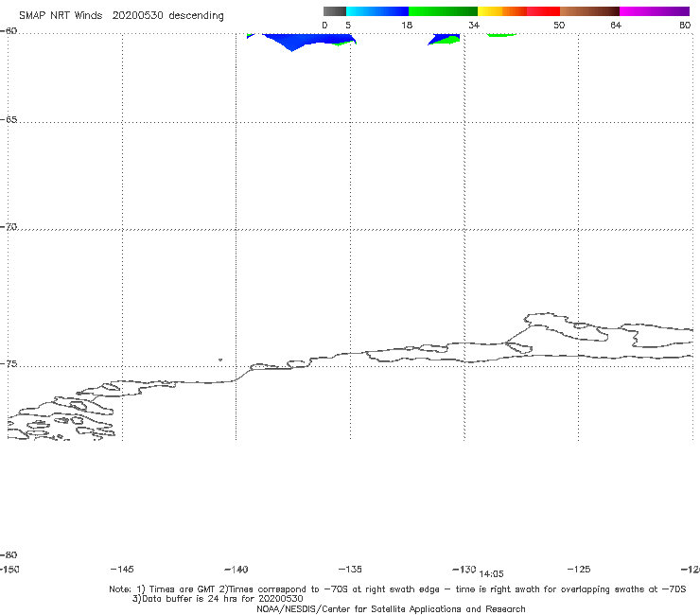Click the word "descending" in the title
This screenshot has width=700, height=615.
point(197,16)
